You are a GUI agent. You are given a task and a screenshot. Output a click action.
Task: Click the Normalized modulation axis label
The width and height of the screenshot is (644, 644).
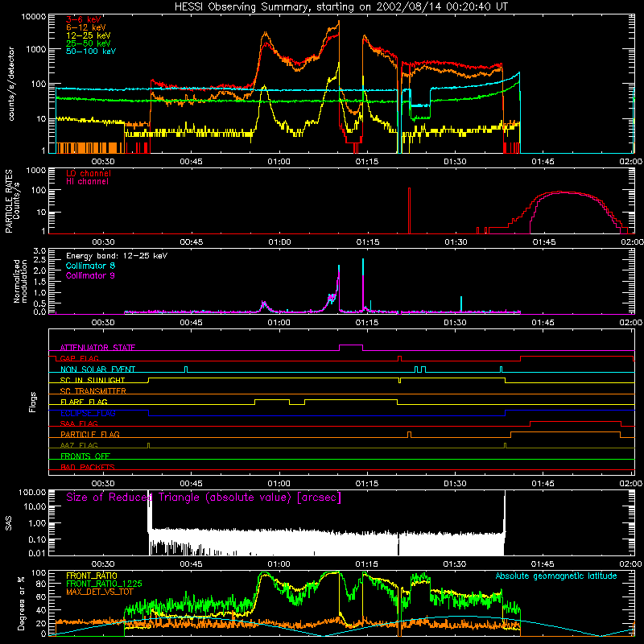click(21, 281)
